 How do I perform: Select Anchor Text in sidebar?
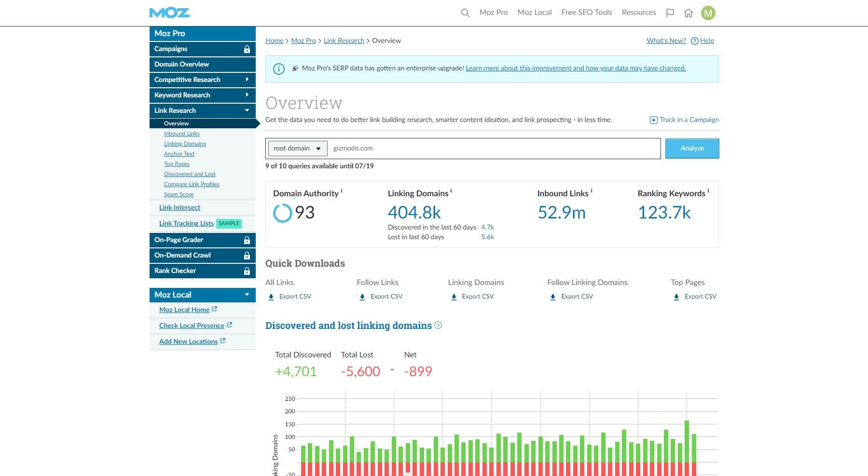pos(179,154)
